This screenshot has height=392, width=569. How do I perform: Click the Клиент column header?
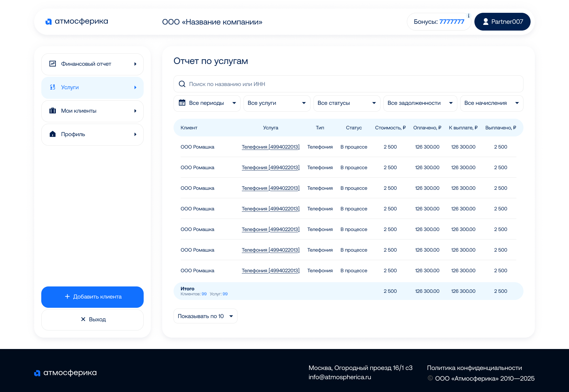click(189, 128)
